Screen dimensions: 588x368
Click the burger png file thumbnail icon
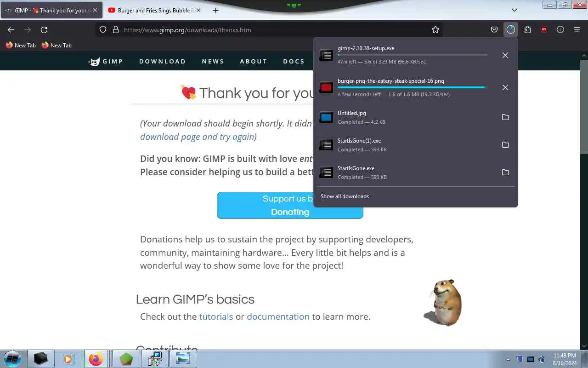click(326, 87)
